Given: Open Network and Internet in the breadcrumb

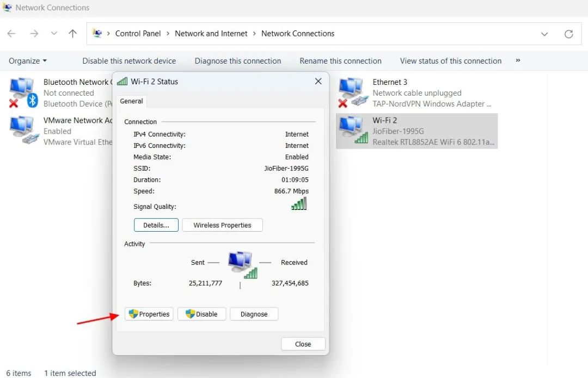Looking at the screenshot, I should pyautogui.click(x=211, y=33).
